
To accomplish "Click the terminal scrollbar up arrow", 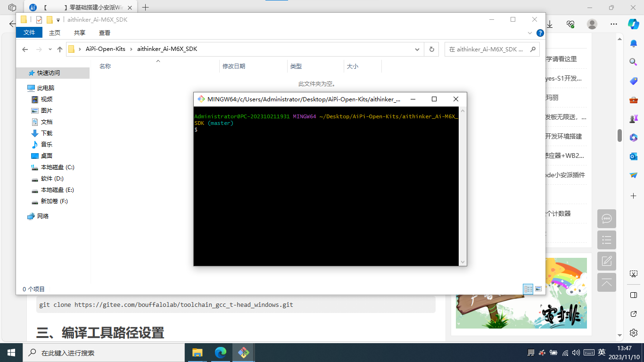I will point(462,110).
